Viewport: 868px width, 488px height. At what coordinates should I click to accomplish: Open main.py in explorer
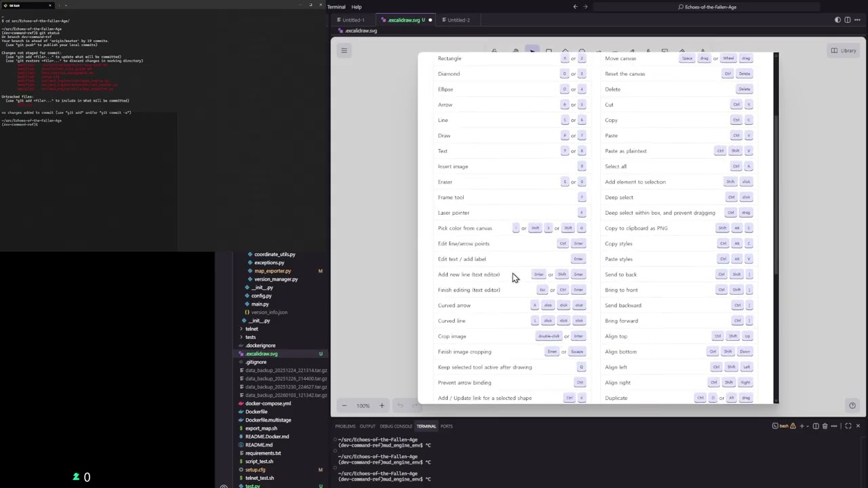[260, 304]
